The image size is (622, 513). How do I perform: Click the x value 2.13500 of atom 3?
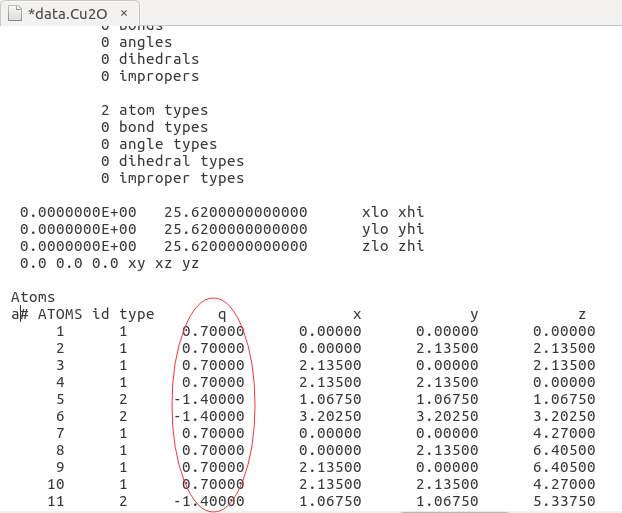330,365
